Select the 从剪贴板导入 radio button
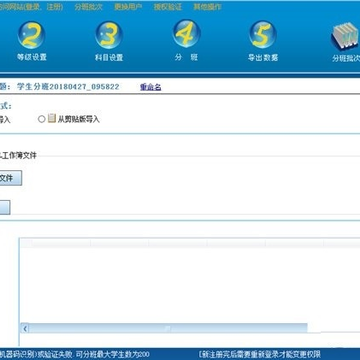 coord(41,119)
